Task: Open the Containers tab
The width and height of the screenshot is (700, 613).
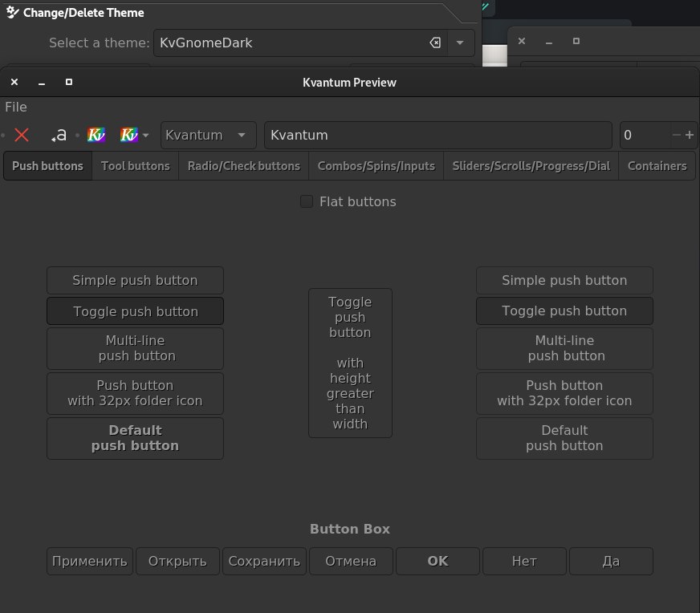Action: pyautogui.click(x=657, y=166)
